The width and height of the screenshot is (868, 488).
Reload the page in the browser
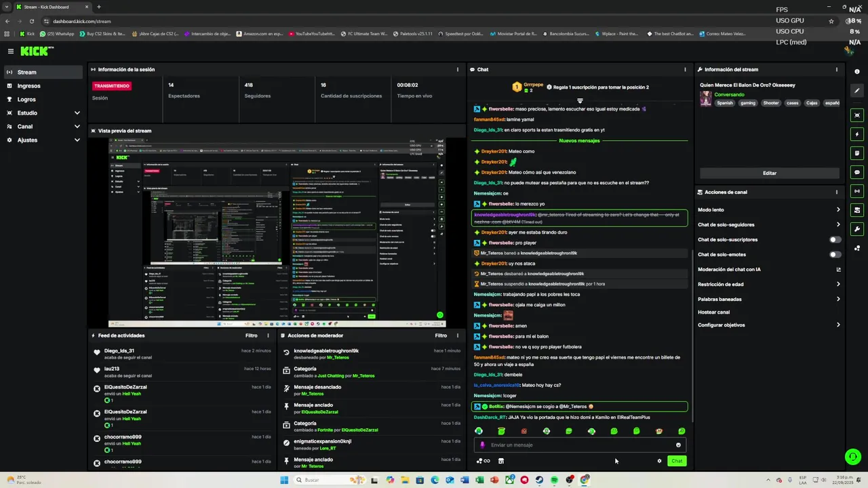pos(31,21)
